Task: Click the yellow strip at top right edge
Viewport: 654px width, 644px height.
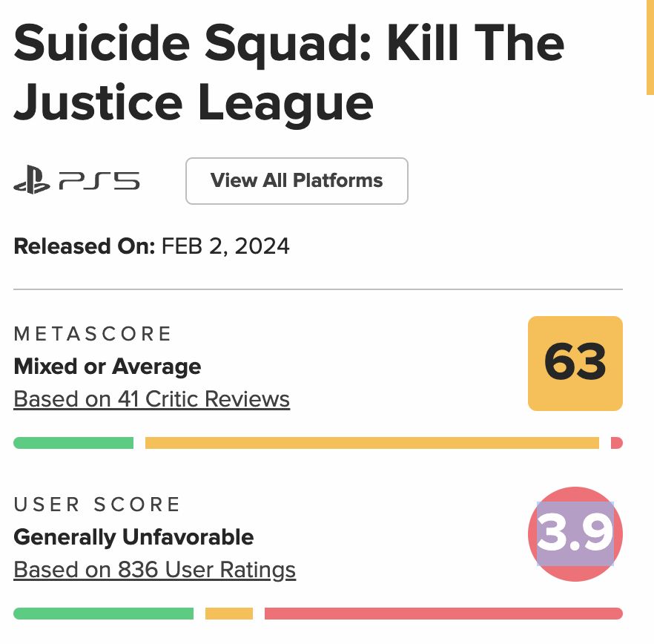Action: (x=650, y=47)
